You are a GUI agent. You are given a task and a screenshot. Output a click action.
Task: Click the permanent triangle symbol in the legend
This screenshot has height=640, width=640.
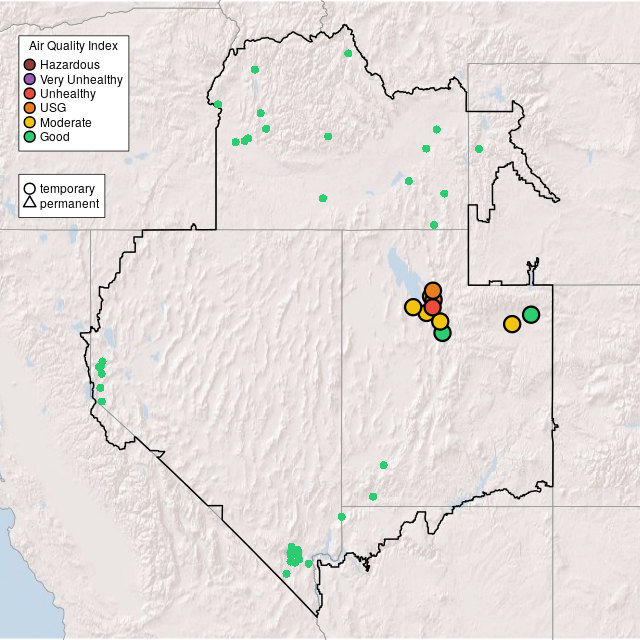[30, 204]
